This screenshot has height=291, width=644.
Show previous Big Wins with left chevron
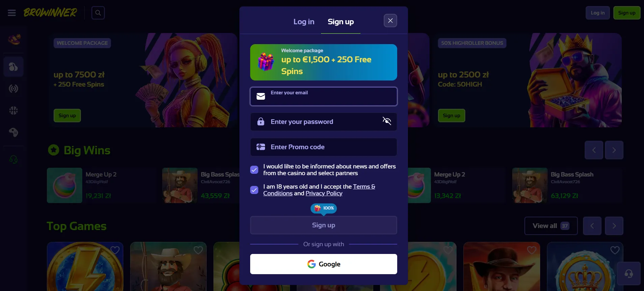click(x=594, y=150)
